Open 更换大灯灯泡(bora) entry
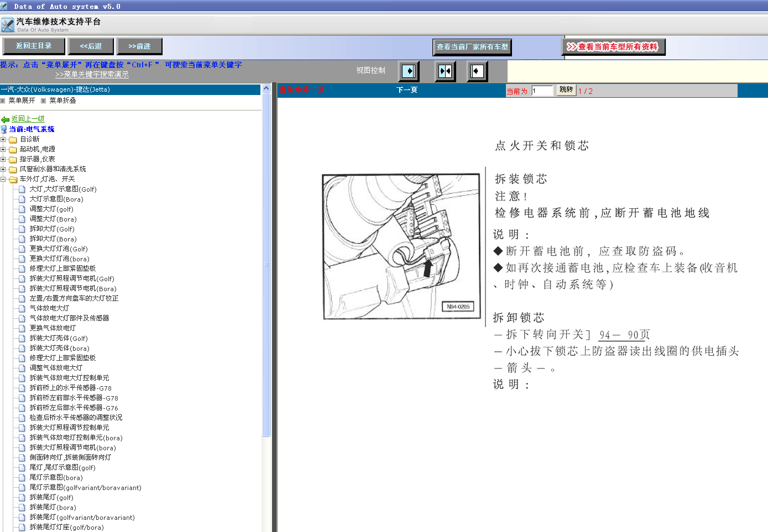Image resolution: width=768 pixels, height=532 pixels. pyautogui.click(x=59, y=259)
